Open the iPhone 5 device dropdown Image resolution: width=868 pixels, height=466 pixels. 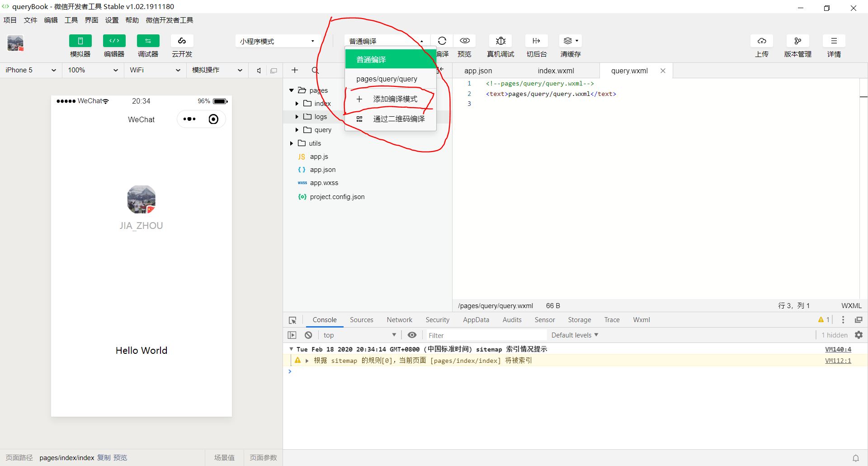point(31,70)
